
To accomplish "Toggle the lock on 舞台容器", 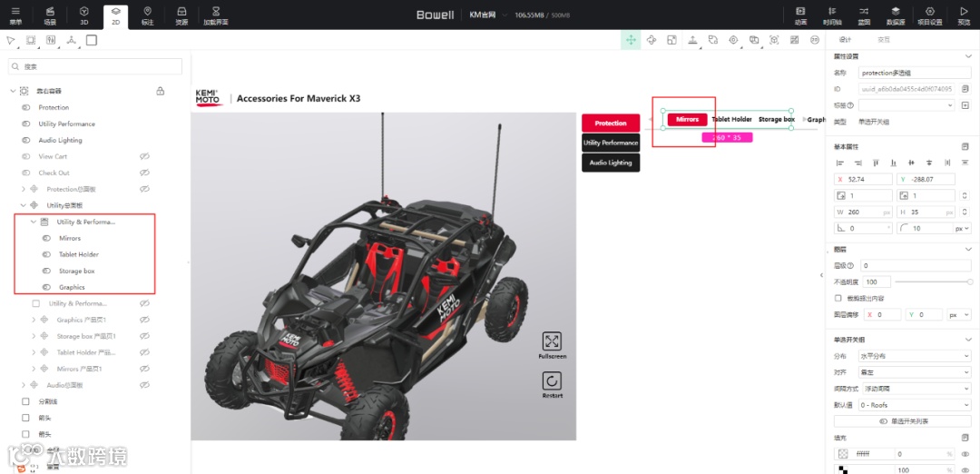I will (x=160, y=92).
